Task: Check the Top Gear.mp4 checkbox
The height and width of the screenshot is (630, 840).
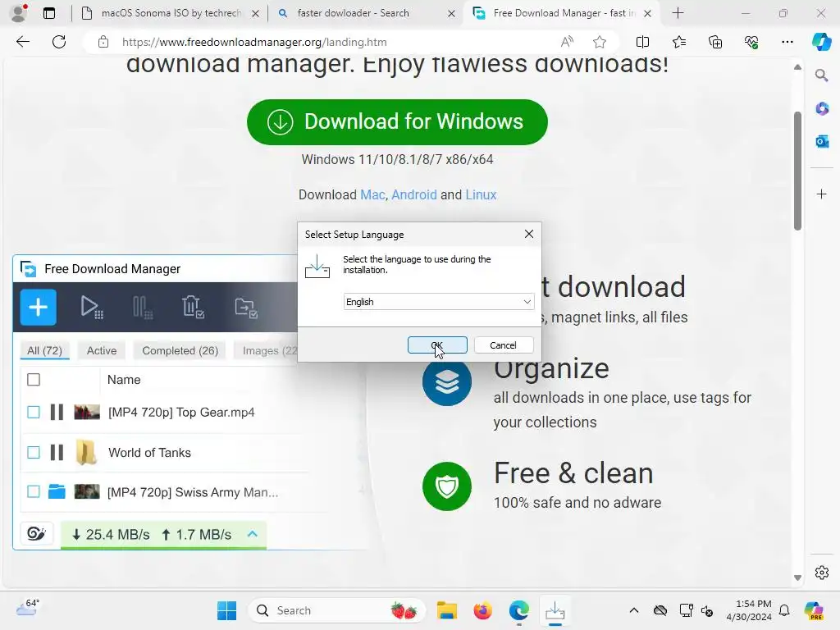Action: [x=33, y=412]
